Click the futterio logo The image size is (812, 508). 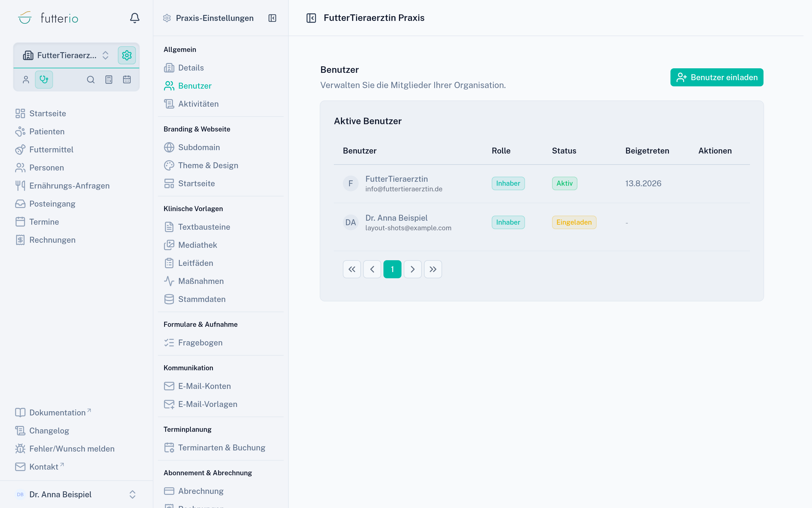click(x=48, y=18)
